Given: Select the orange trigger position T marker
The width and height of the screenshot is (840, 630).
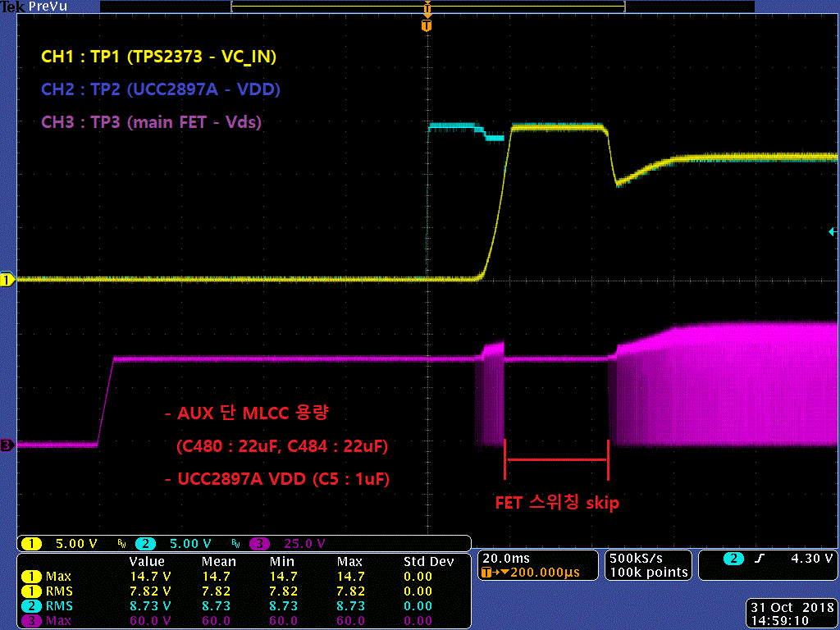Looking at the screenshot, I should coord(427,25).
